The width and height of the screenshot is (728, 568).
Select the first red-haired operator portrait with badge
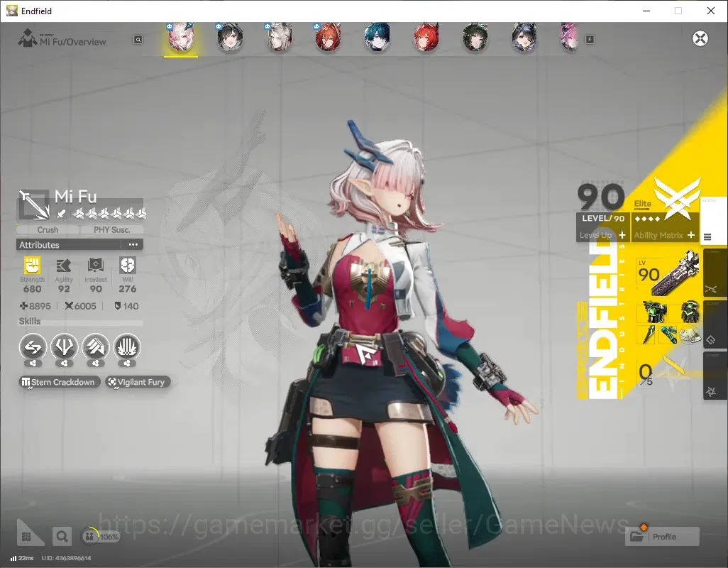329,37
